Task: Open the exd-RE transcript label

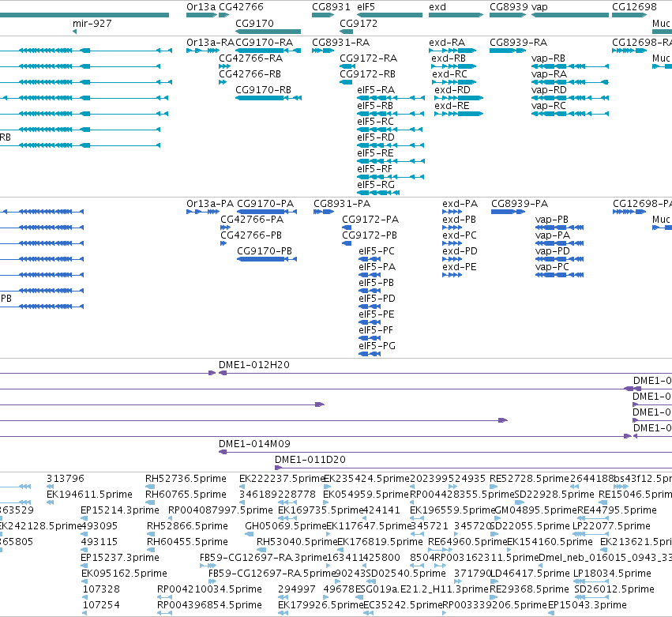Action: [452, 106]
